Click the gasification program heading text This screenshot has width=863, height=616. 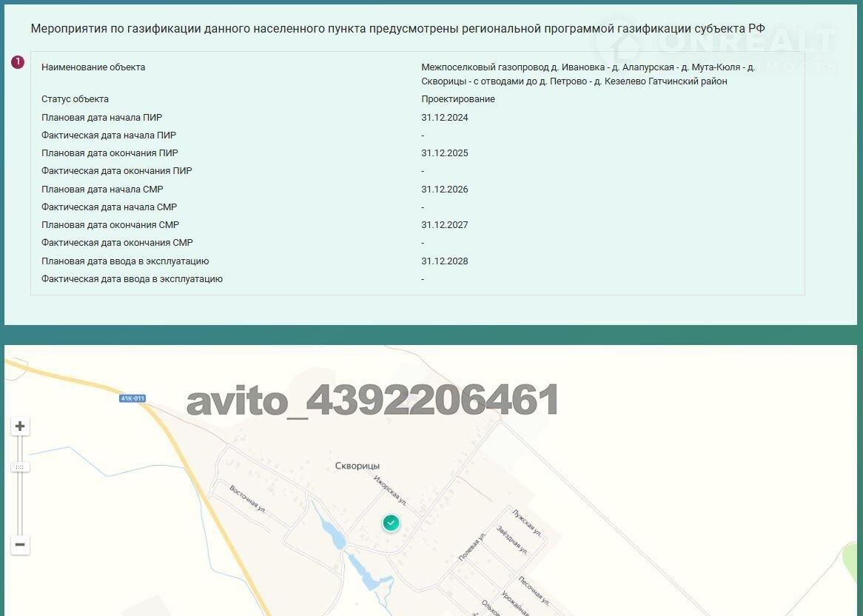coord(397,28)
